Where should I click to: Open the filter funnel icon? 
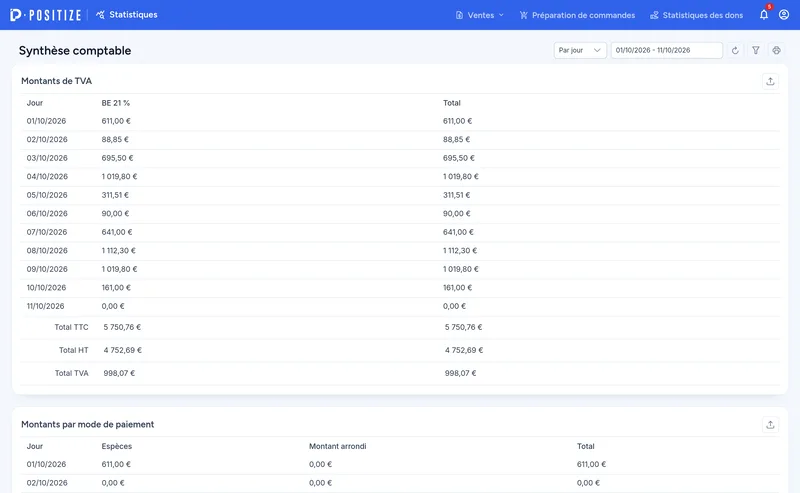pyautogui.click(x=756, y=50)
